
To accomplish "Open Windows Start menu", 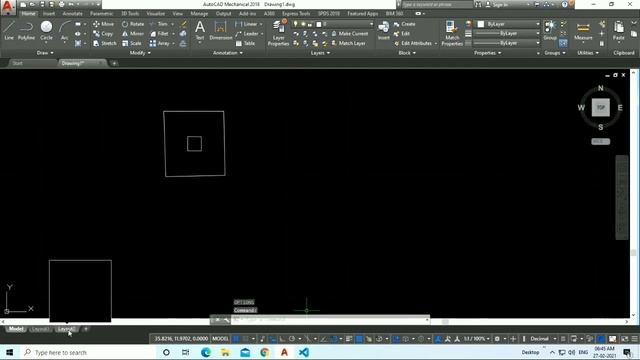I will point(9,352).
